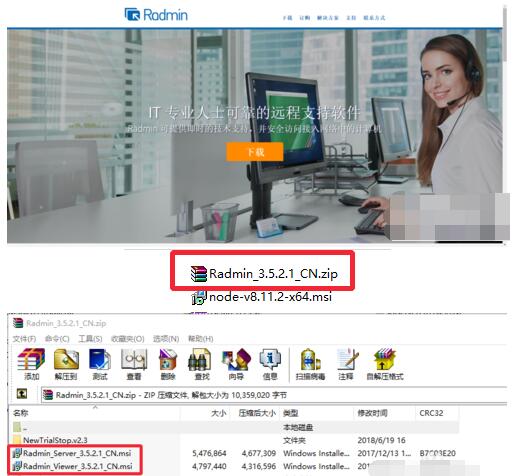Viewport: 513px width, 476px height.
Task: Click the 添加 (Add) toolbar icon
Action: (x=31, y=364)
